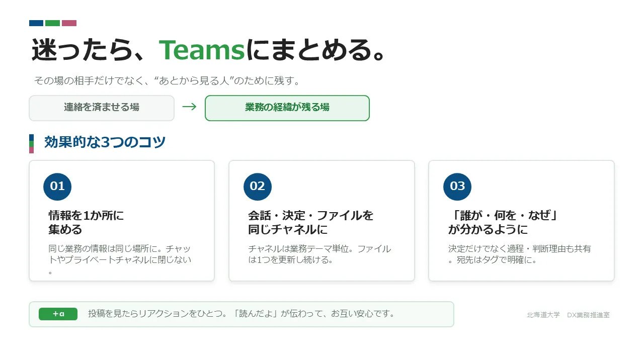644x362 pixels.
Task: Click the heading 効果的な3つのコツ
Action: click(x=105, y=142)
